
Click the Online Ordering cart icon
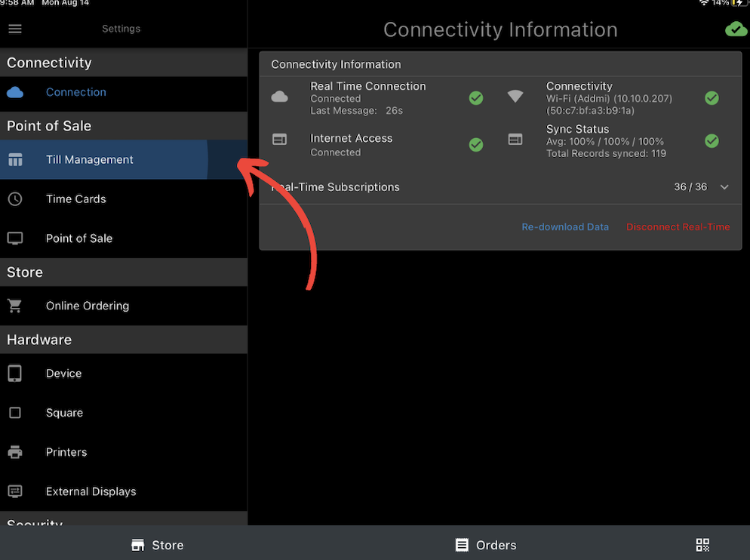[15, 306]
